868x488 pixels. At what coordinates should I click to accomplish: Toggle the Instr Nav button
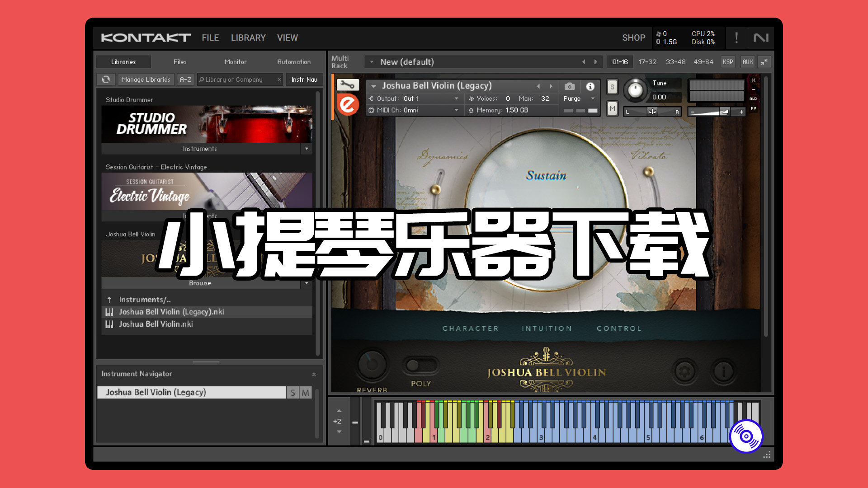304,80
